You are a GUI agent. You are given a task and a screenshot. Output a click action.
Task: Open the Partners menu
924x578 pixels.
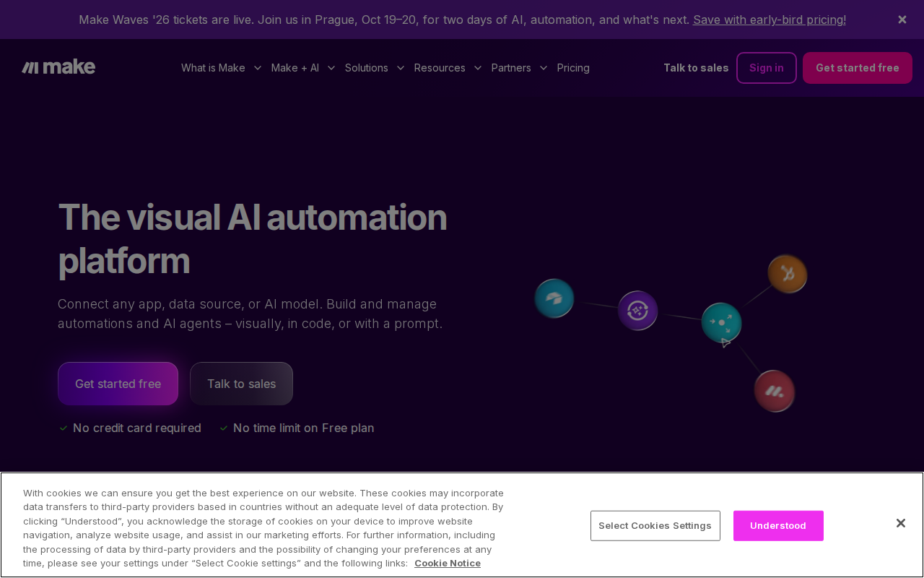pyautogui.click(x=511, y=68)
